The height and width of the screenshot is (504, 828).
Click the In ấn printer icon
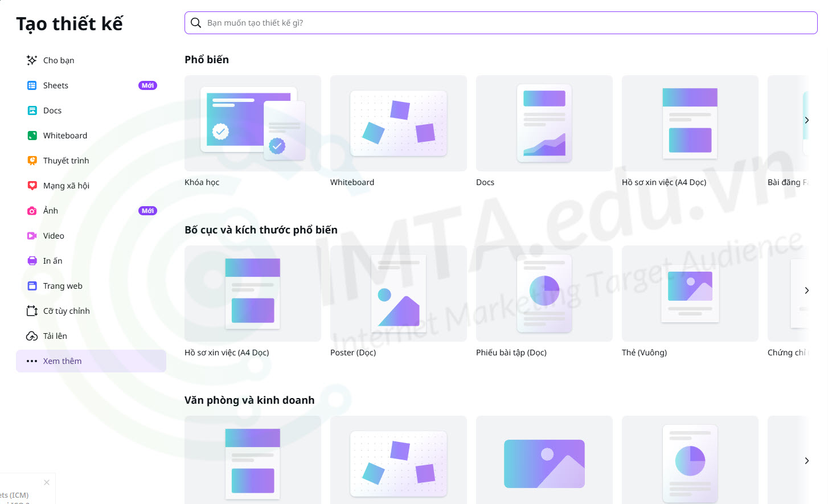[x=32, y=261]
